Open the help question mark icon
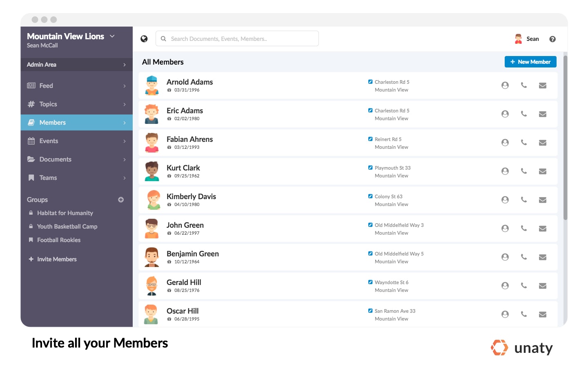This screenshot has height=368, width=588. [x=552, y=39]
